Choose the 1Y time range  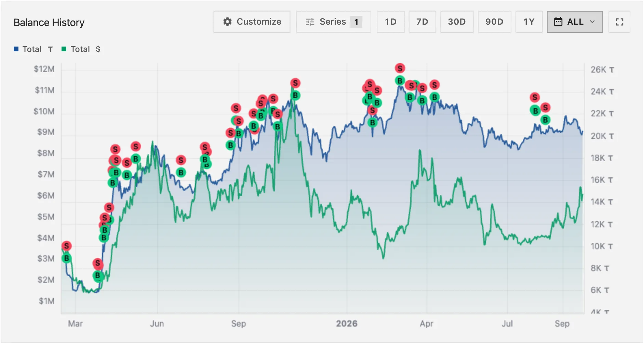point(529,22)
